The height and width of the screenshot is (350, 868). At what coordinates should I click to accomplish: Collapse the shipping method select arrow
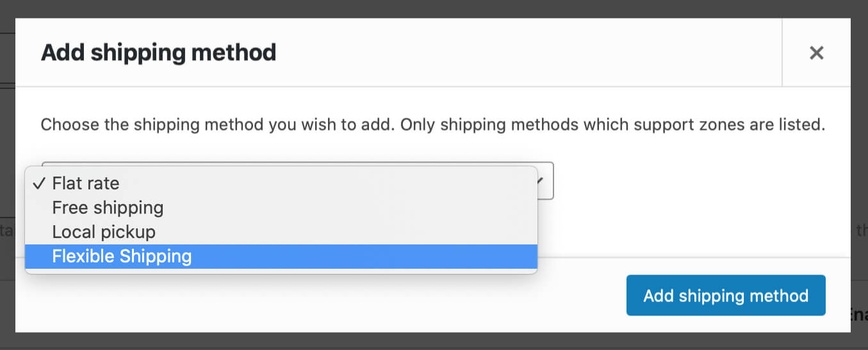click(x=540, y=181)
